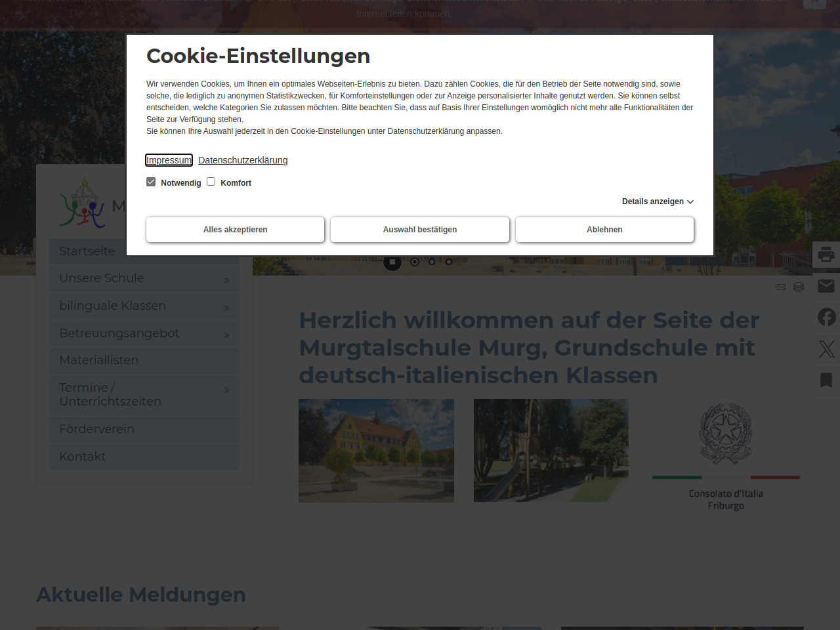Stop the slideshow with the stop button
The height and width of the screenshot is (630, 840).
point(392,262)
